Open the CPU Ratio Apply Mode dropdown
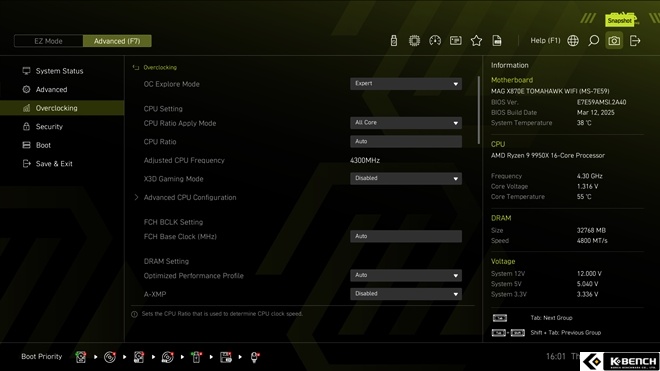Screen dimensions: 660x371 coord(406,123)
